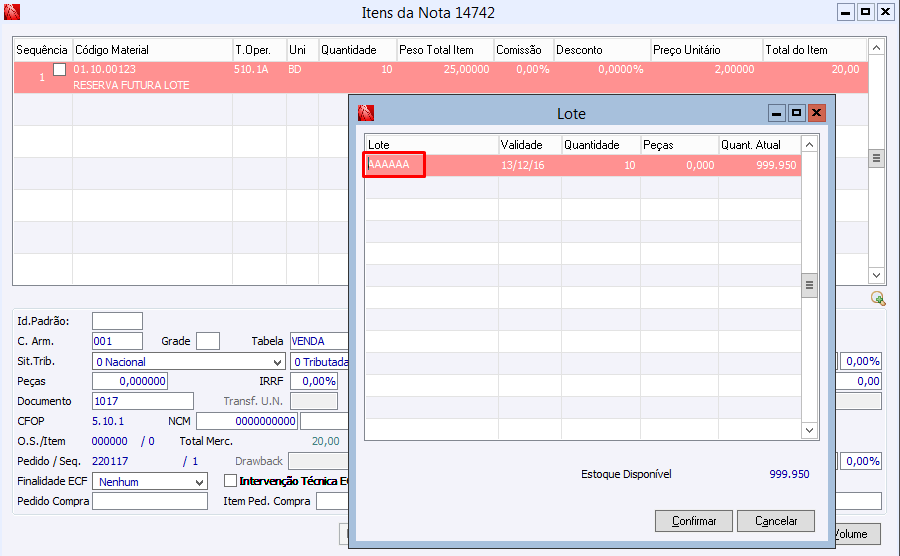The width and height of the screenshot is (900, 556).
Task: Confirm the lot selection
Action: click(x=693, y=521)
